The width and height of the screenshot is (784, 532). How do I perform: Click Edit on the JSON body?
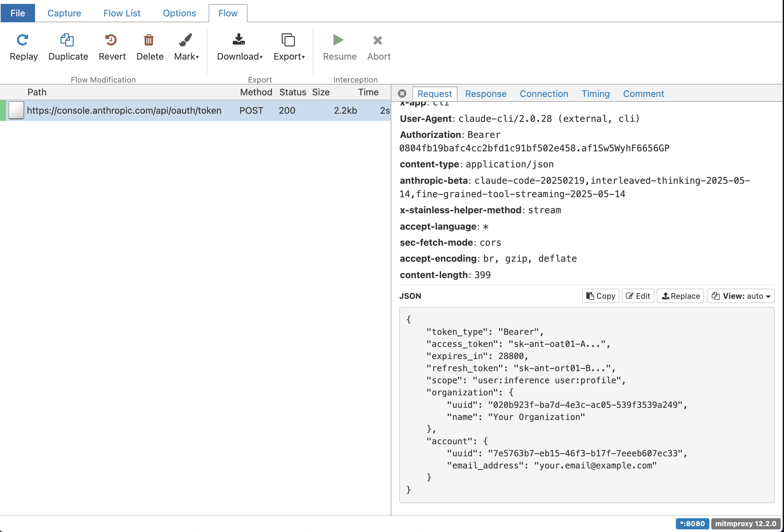638,296
